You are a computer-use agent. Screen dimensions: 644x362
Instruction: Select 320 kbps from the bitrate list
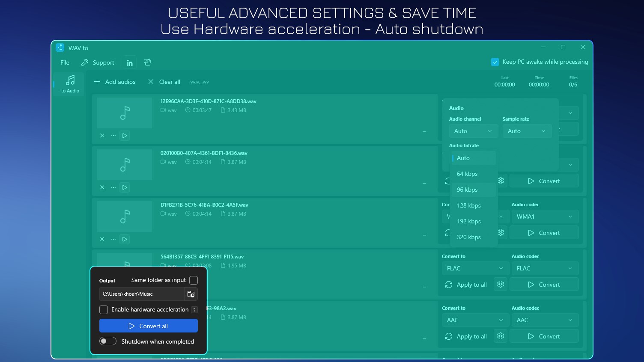tap(469, 237)
